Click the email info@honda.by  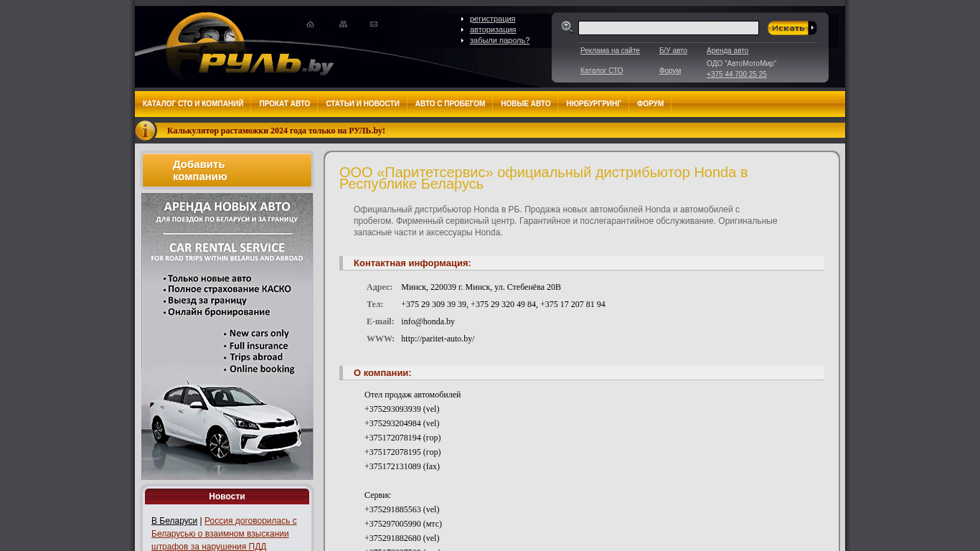[x=428, y=321]
